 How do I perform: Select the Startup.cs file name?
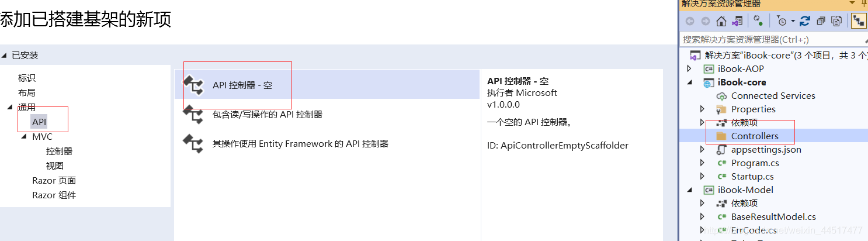tap(752, 177)
